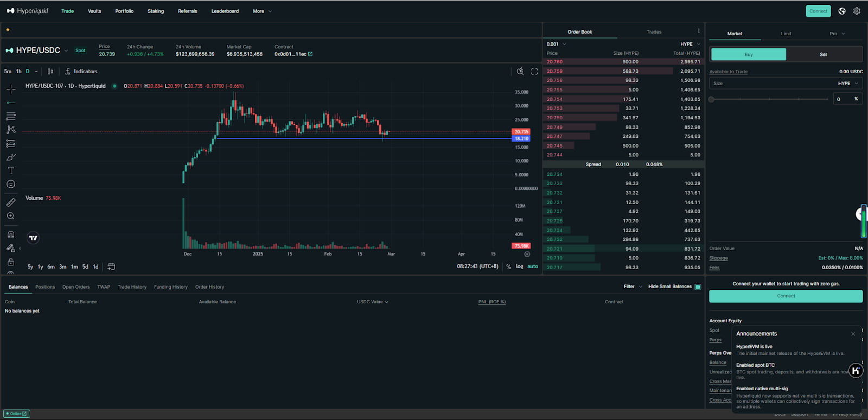
Task: Toggle percent scale on chart
Action: pyautogui.click(x=508, y=266)
